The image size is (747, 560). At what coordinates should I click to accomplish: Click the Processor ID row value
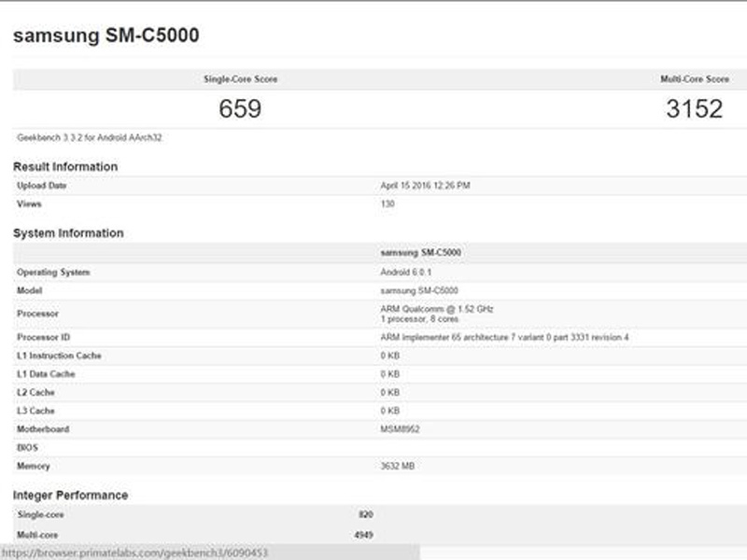pos(504,337)
